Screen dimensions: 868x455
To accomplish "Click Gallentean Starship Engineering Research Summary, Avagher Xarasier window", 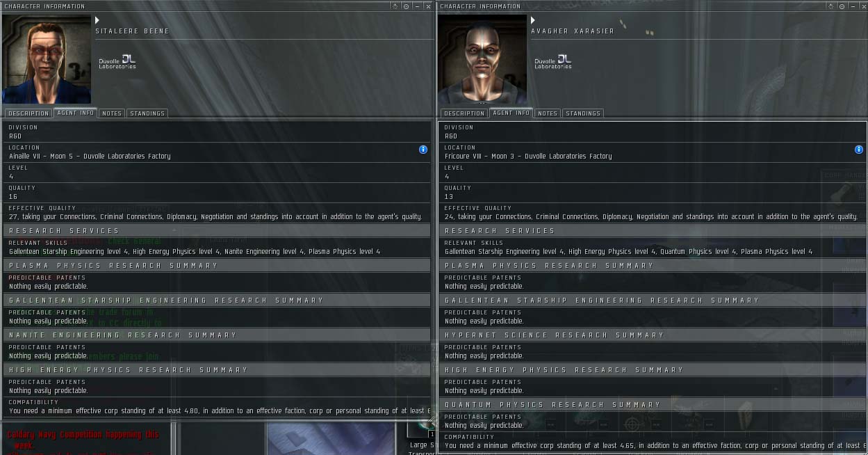I will (x=653, y=300).
